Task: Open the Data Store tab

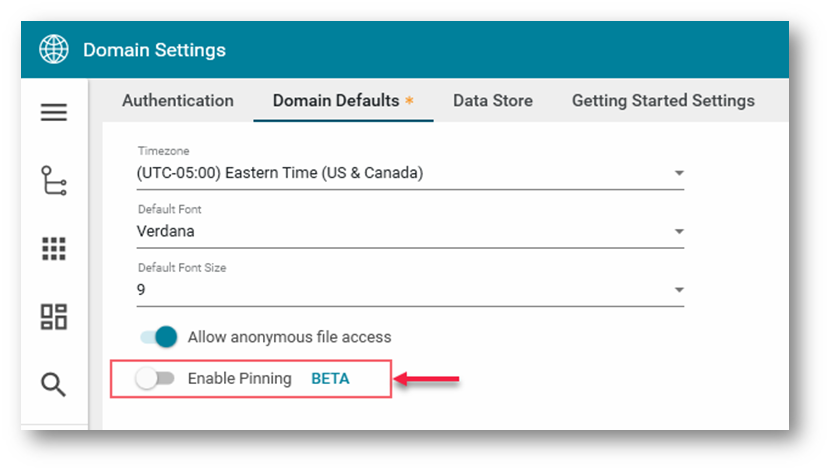Action: pos(492,101)
